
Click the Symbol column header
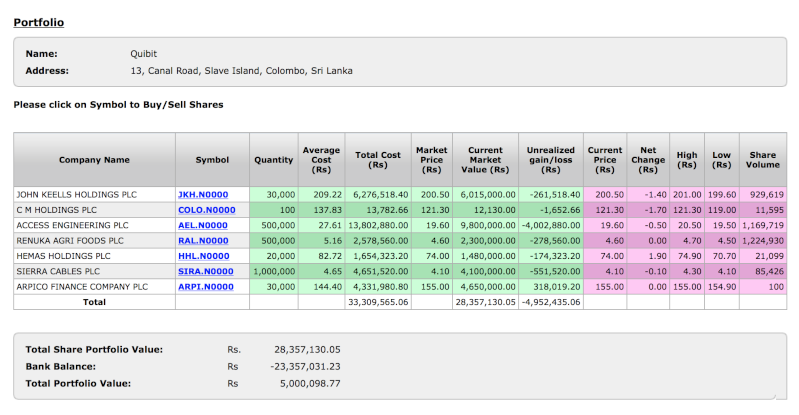tap(212, 160)
